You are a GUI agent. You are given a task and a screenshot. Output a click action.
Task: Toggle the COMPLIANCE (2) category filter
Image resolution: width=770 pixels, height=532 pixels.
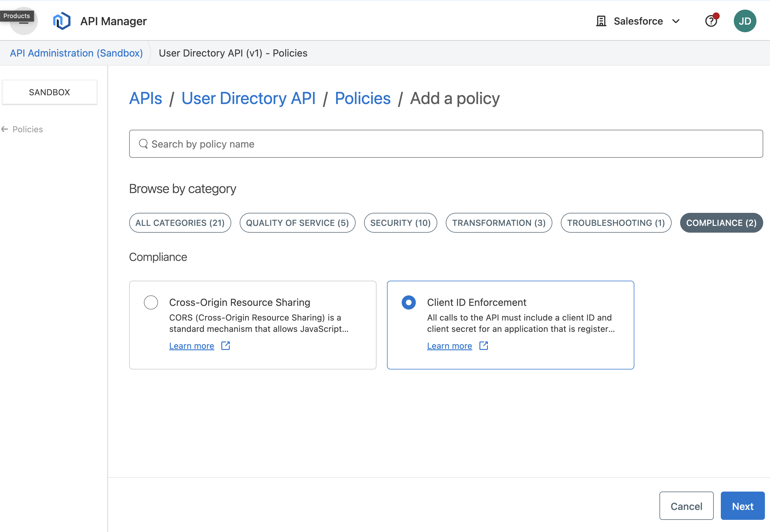721,223
